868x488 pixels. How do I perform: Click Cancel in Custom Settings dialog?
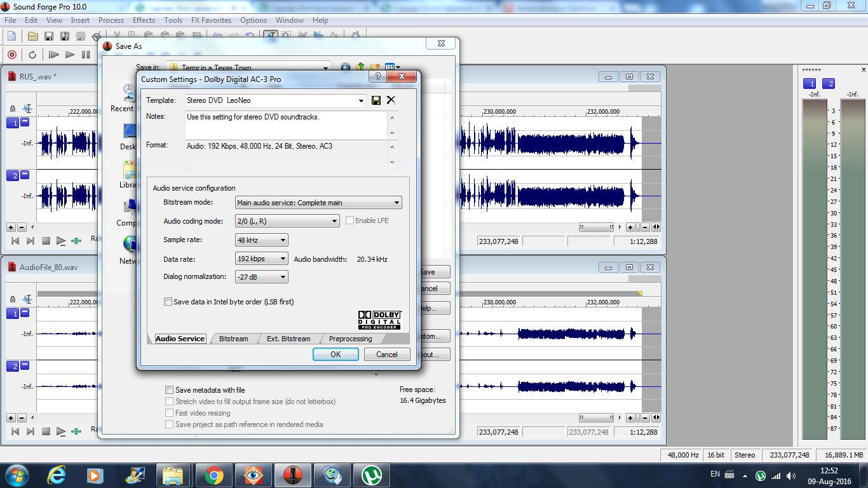pos(387,355)
